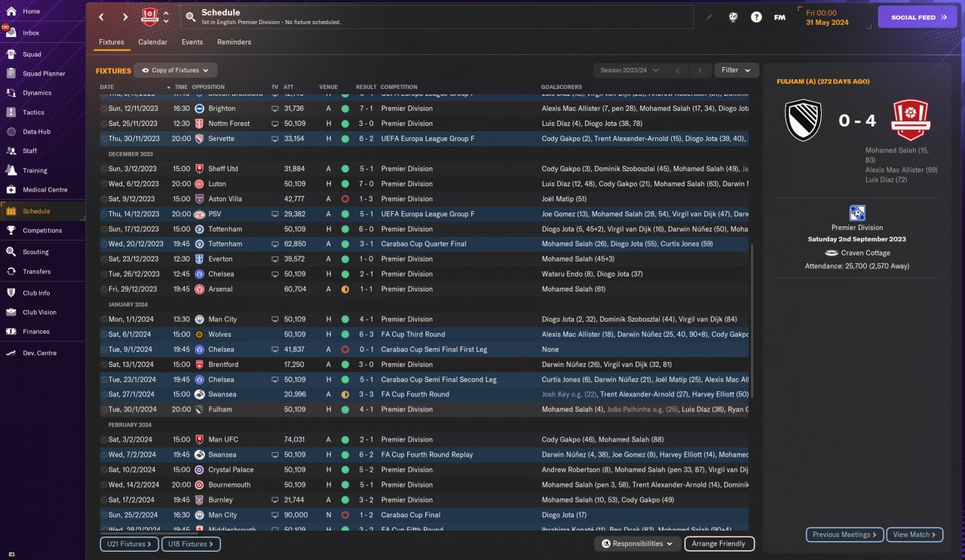Click the Schedule search field
Screen dimensions: 965x560
pos(437,17)
